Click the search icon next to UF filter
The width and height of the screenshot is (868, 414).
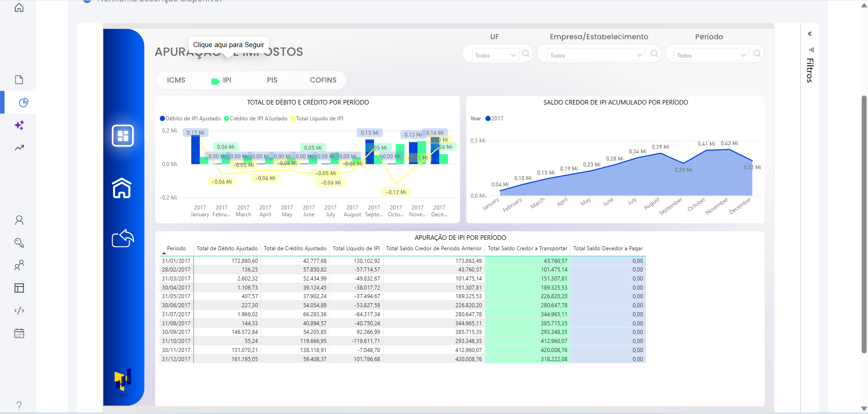click(x=526, y=54)
